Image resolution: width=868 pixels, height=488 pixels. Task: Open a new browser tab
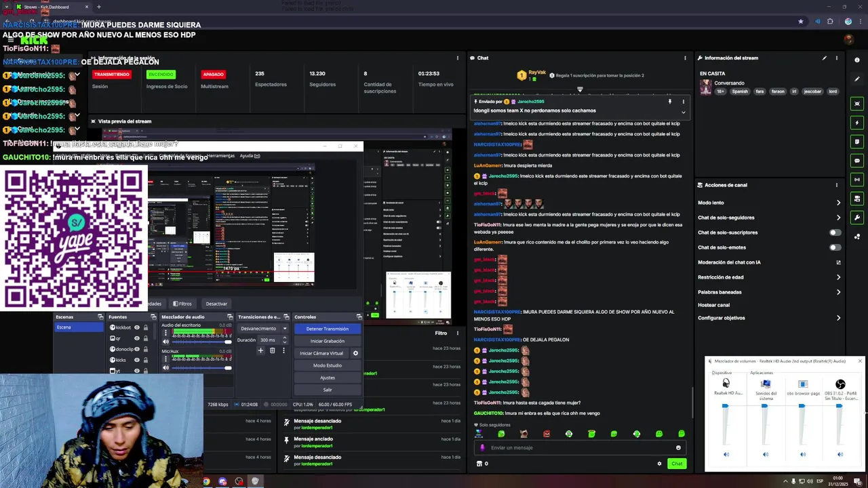[99, 7]
